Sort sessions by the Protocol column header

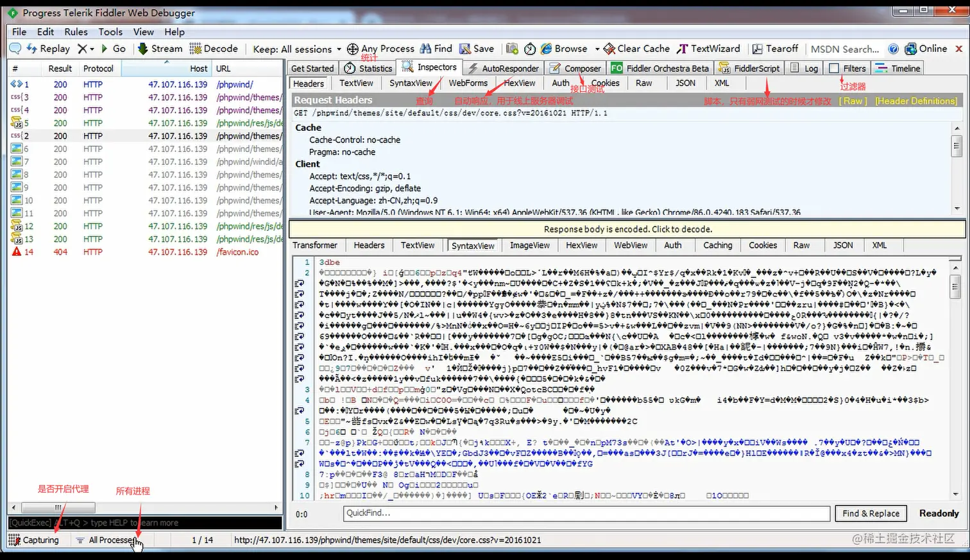[98, 69]
